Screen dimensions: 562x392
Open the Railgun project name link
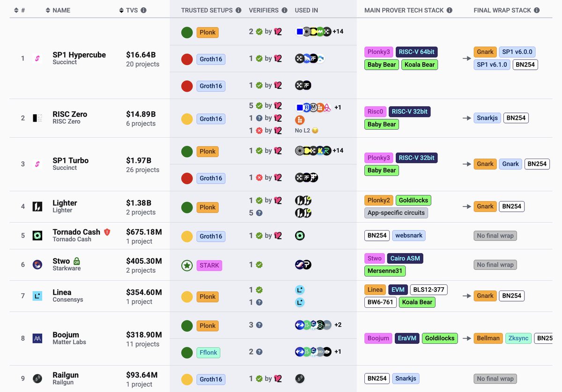coord(66,375)
